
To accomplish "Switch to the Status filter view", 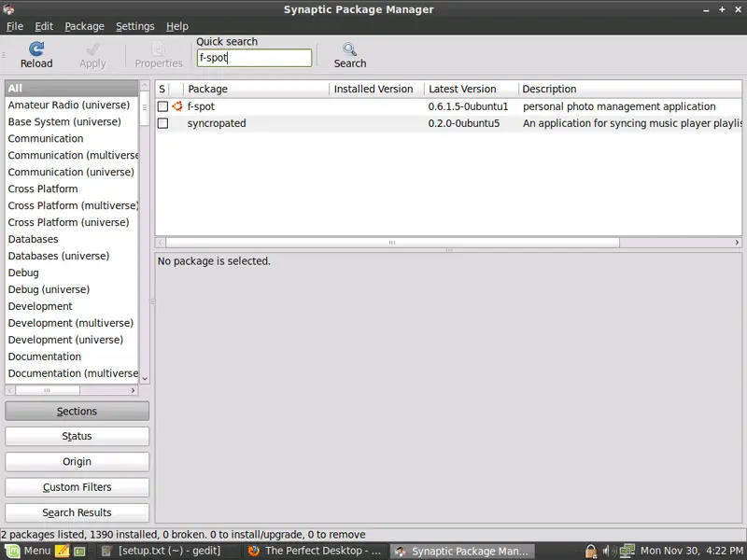I will coord(77,436).
